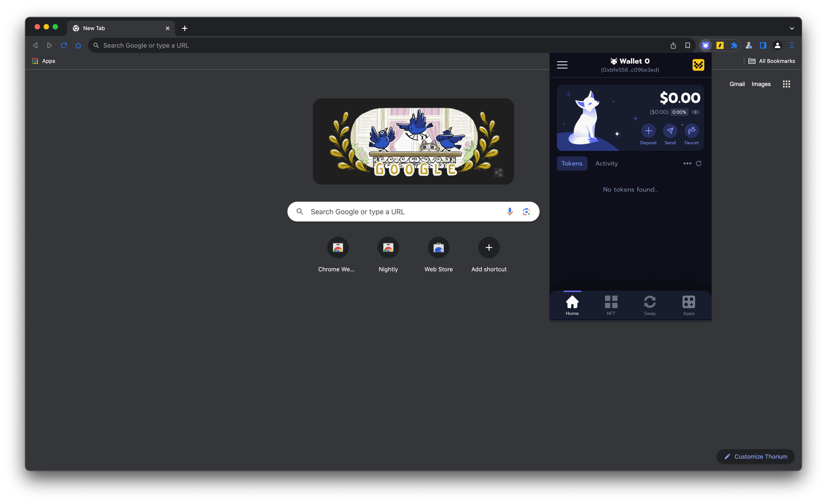This screenshot has height=504, width=827.
Task: Refresh the token list
Action: (698, 163)
